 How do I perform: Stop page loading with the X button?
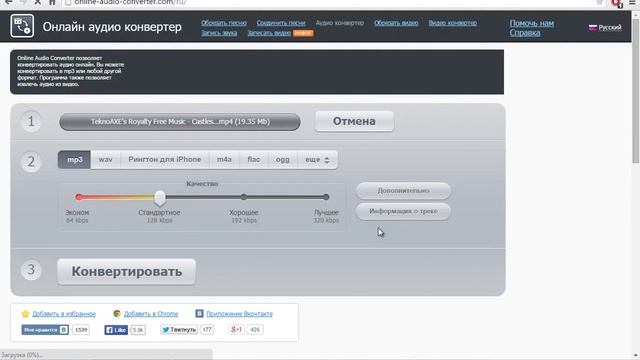pos(38,2)
